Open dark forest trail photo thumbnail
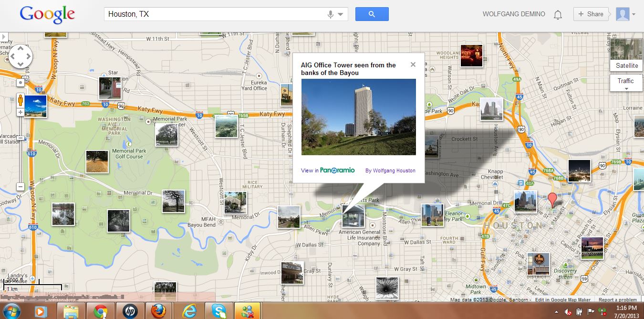 (x=118, y=221)
